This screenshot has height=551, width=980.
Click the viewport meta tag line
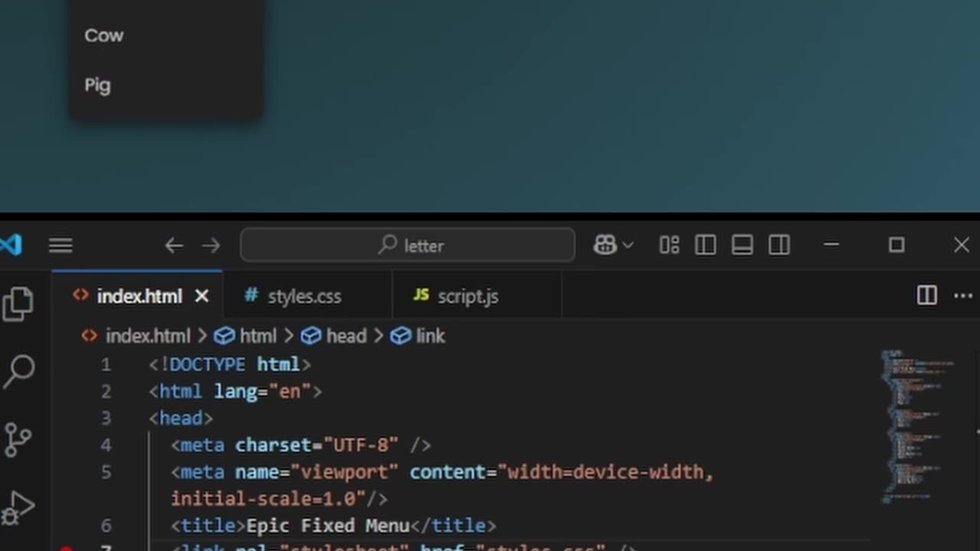442,485
